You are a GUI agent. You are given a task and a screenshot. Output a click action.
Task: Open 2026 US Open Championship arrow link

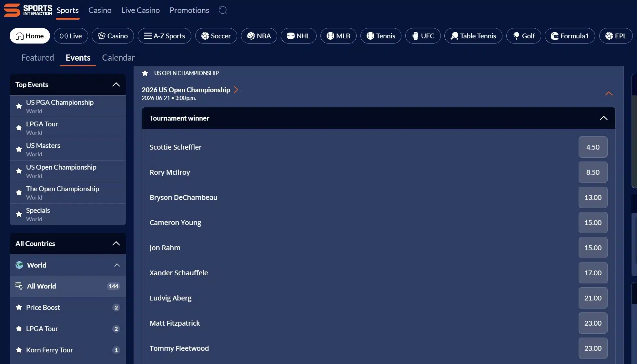(236, 90)
